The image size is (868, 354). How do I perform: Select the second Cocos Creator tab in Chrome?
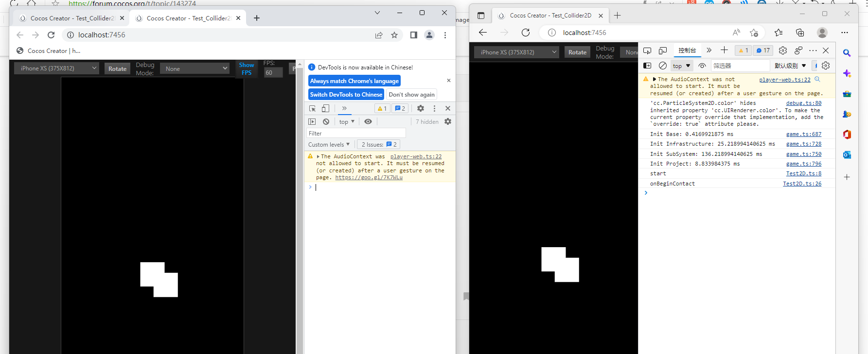pos(188,18)
